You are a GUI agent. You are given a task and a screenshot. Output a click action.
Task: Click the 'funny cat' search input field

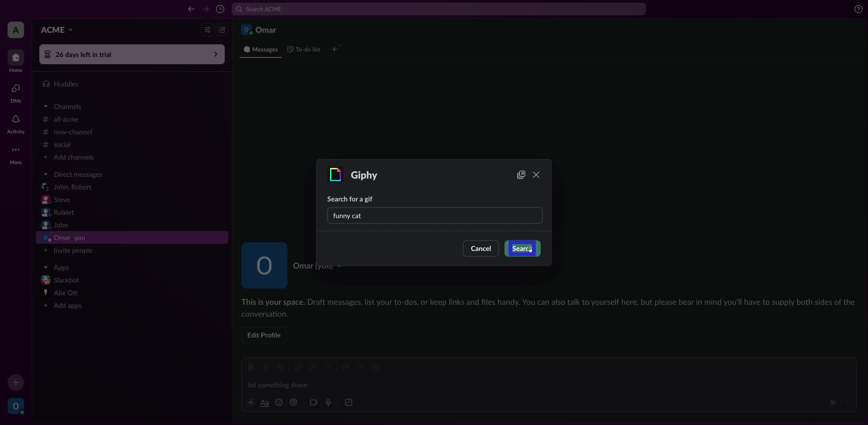click(x=434, y=216)
